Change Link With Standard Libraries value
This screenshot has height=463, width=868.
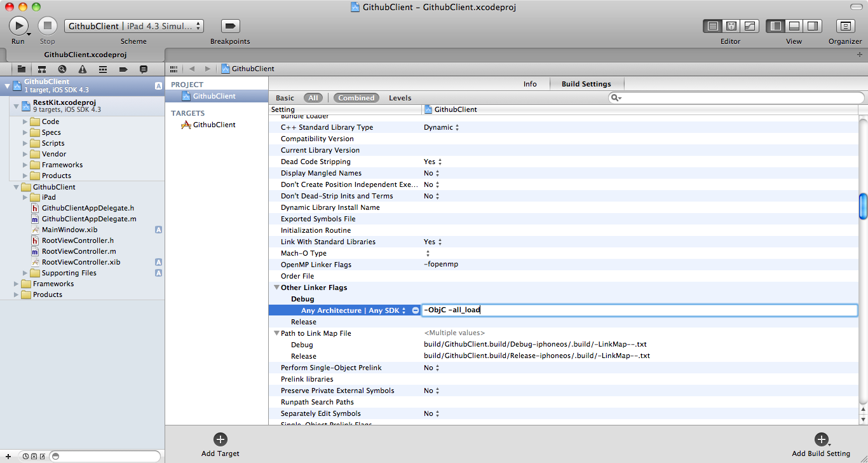coord(433,242)
